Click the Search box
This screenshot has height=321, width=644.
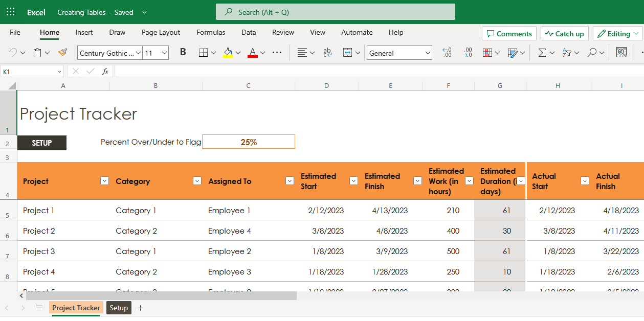336,12
